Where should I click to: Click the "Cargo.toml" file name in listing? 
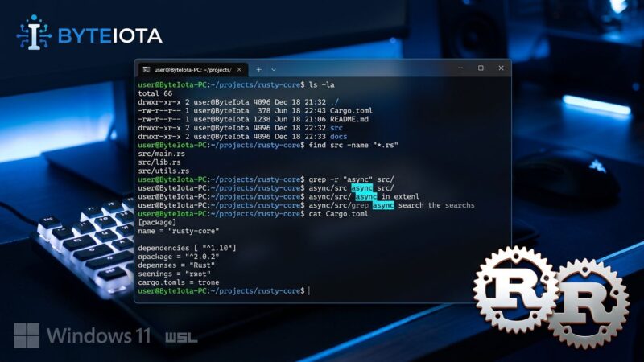(351, 111)
